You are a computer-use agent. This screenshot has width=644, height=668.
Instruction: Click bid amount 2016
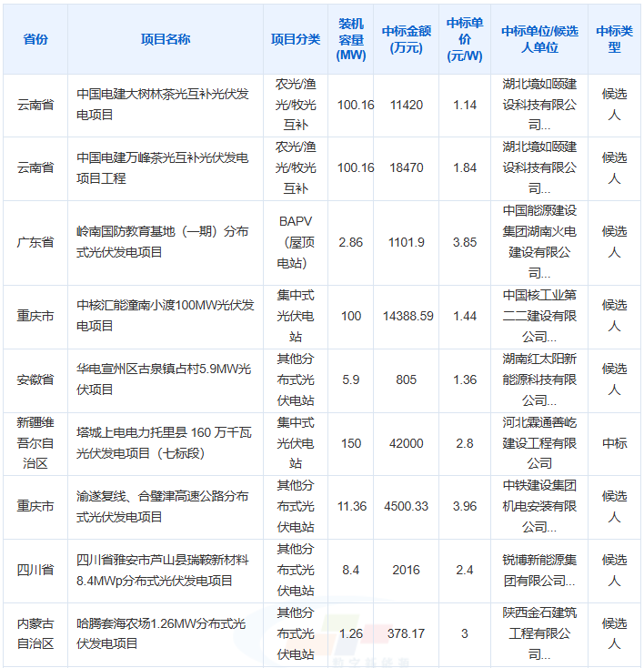coord(407,570)
